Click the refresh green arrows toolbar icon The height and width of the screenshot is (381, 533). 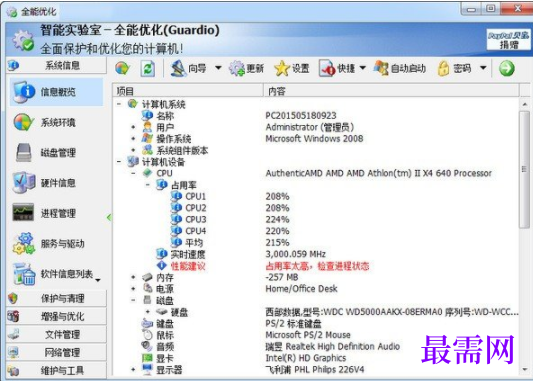148,69
